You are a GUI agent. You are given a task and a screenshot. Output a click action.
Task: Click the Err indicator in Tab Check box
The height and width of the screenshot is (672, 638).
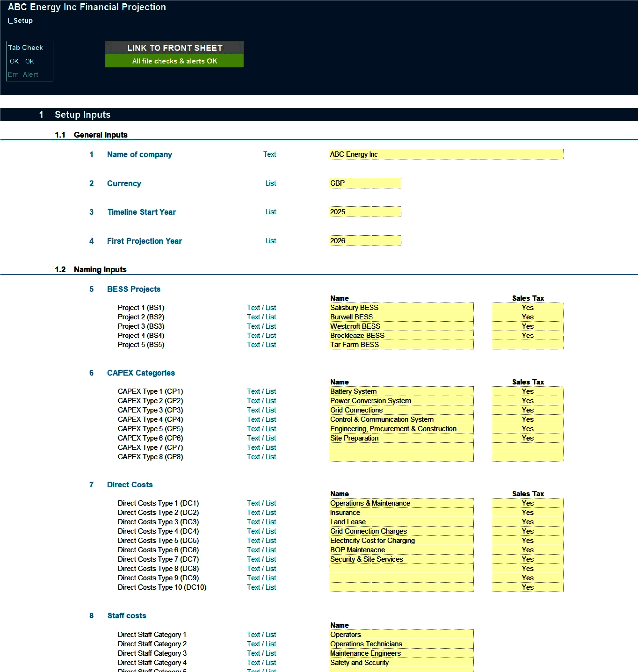tap(13, 74)
